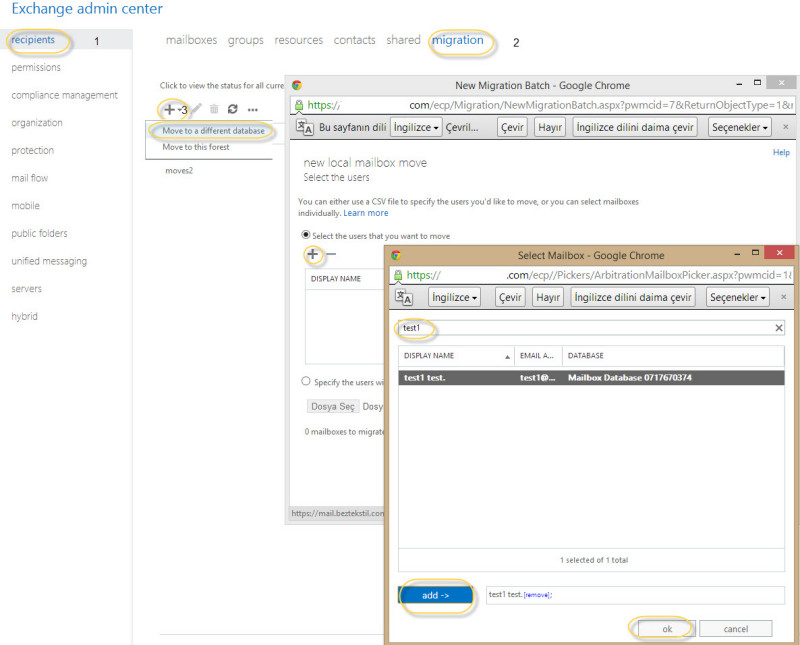Select the 'Specify the users with a CSV file' option

(x=306, y=381)
